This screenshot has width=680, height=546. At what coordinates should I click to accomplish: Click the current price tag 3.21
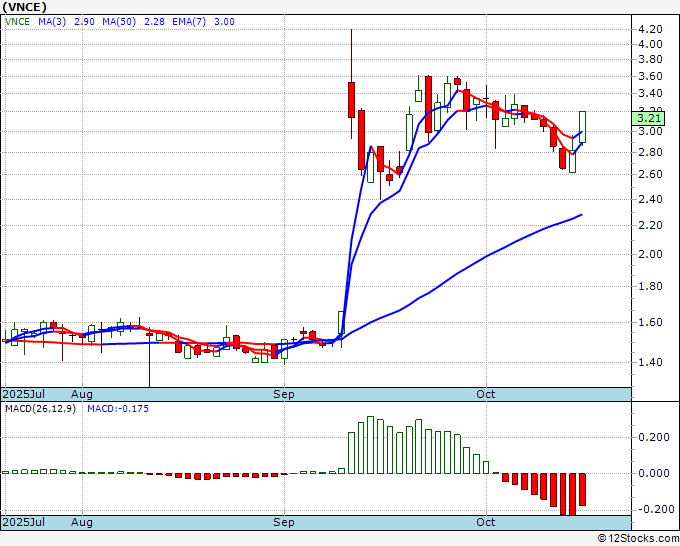click(x=648, y=118)
